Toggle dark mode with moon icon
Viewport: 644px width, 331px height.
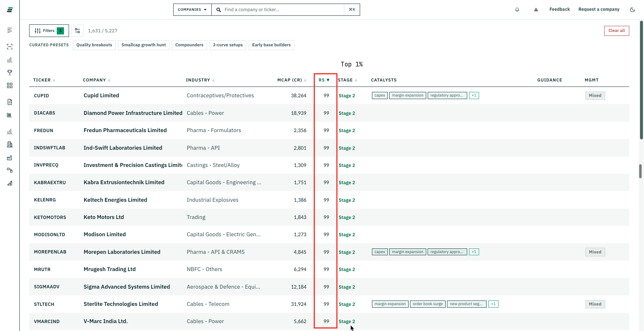[x=632, y=10]
